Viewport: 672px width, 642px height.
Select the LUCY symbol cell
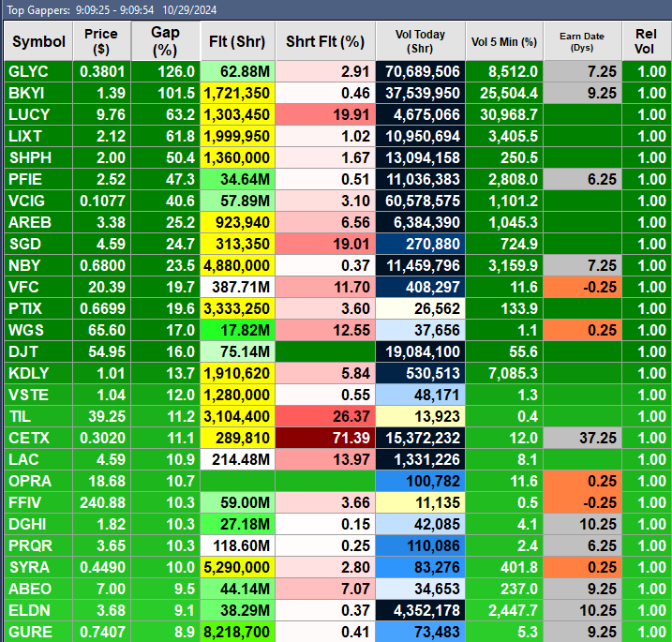pyautogui.click(x=38, y=114)
